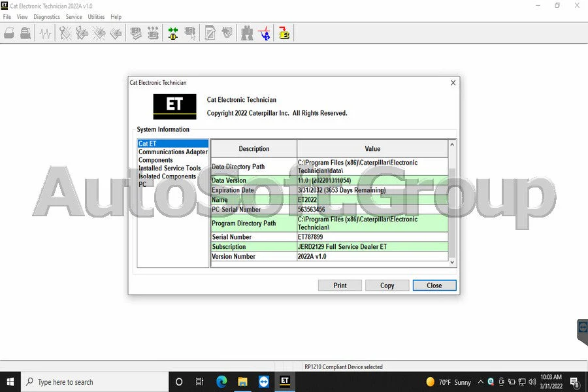The image size is (588, 392).
Task: Click the Disconnect toolbar icon
Action: click(189, 33)
